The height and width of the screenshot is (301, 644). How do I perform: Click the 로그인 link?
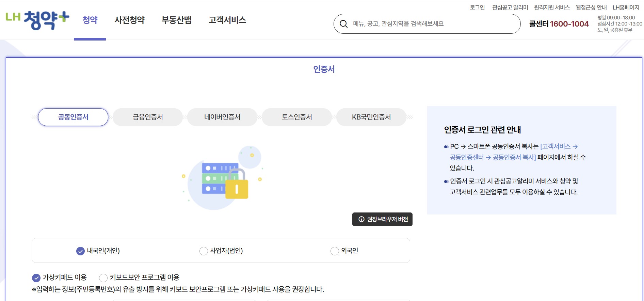(x=477, y=7)
